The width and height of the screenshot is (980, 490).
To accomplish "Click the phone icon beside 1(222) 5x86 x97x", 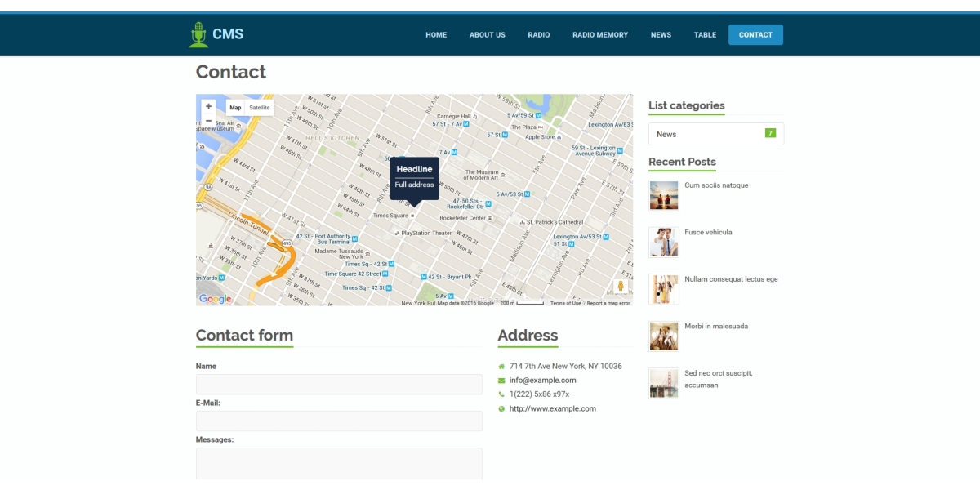I will pyautogui.click(x=501, y=394).
